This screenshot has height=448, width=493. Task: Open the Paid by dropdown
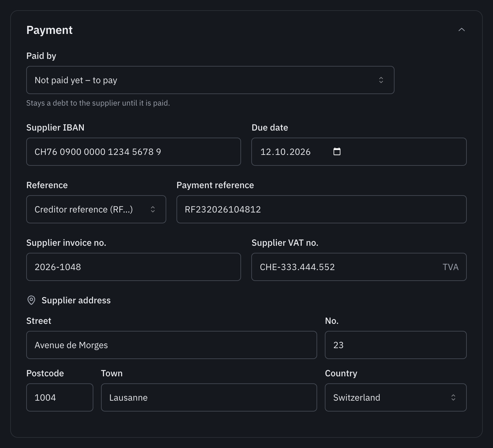point(210,80)
